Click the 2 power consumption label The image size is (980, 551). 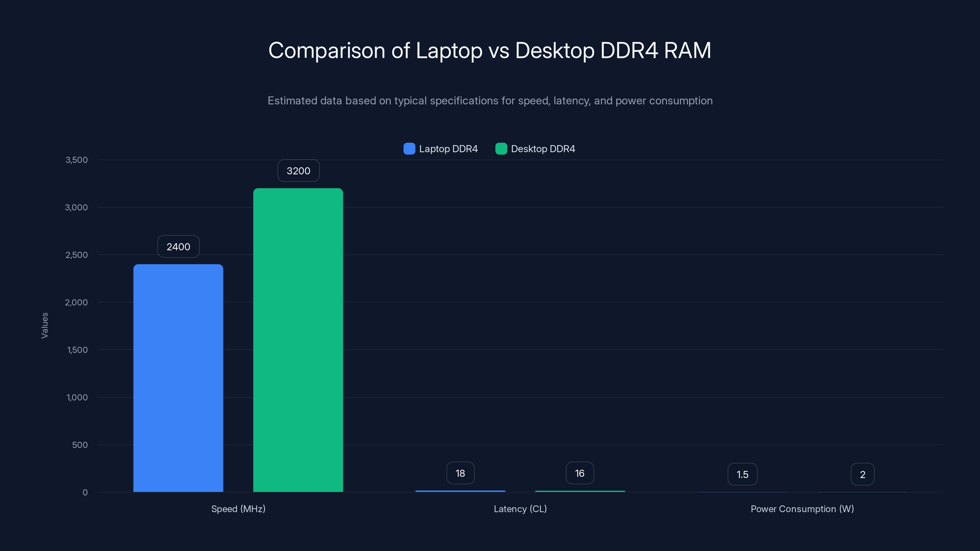862,474
